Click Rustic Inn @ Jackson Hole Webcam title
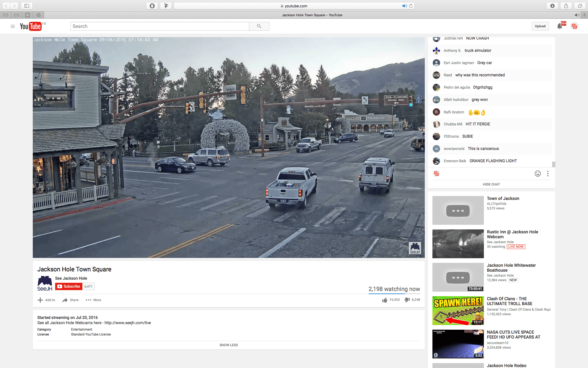Screen dimensions: 588x368 [x=512, y=234]
